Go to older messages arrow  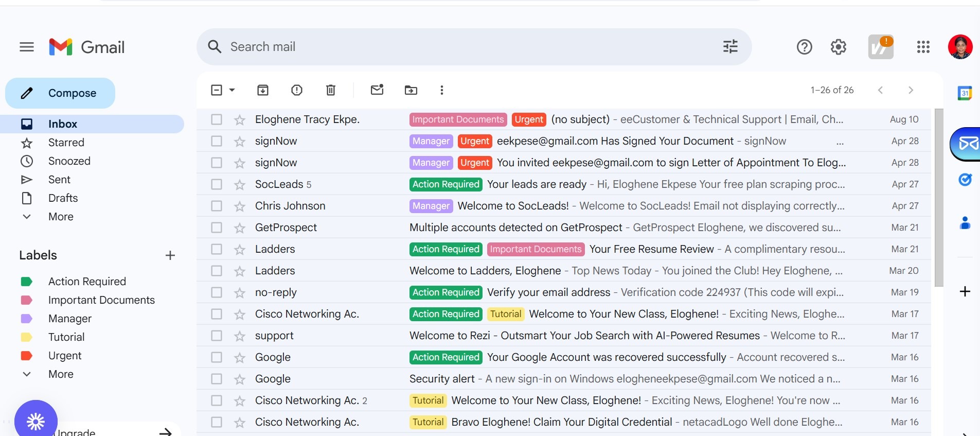(911, 90)
